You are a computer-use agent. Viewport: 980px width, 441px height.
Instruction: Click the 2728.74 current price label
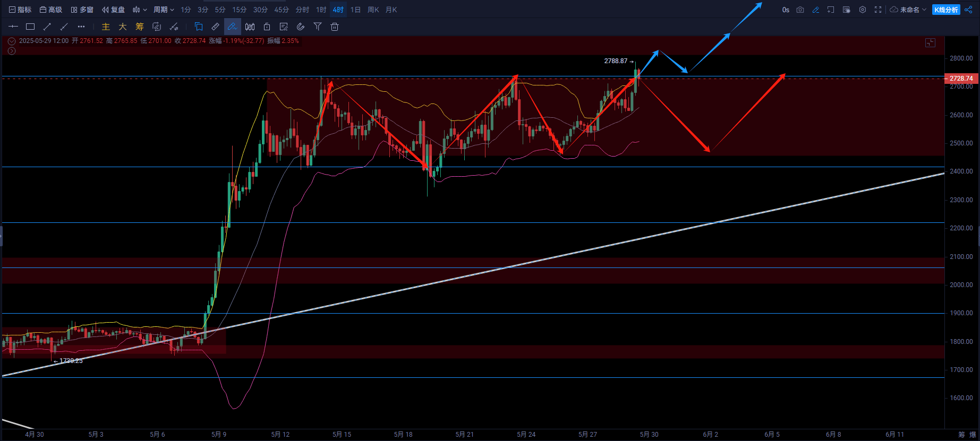[961, 79]
